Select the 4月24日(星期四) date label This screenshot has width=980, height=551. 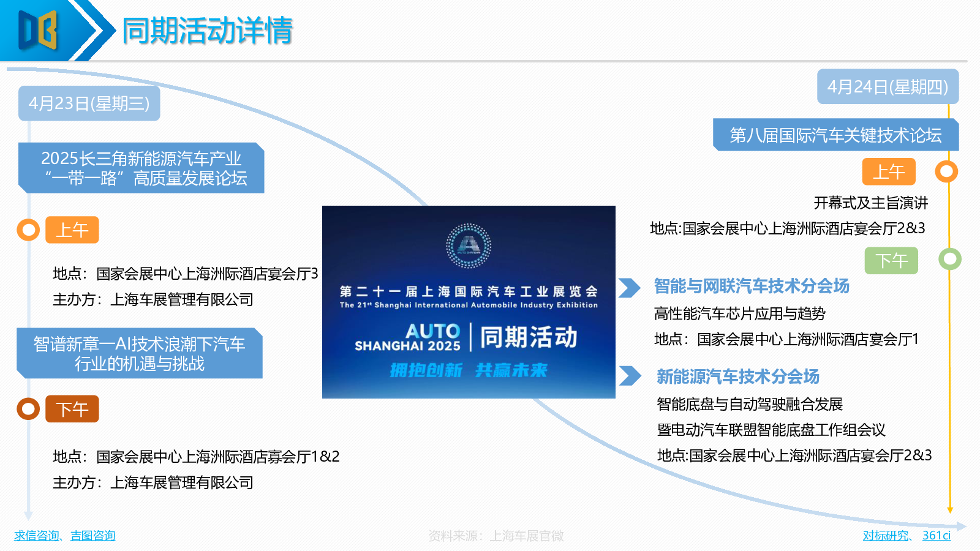point(888,87)
